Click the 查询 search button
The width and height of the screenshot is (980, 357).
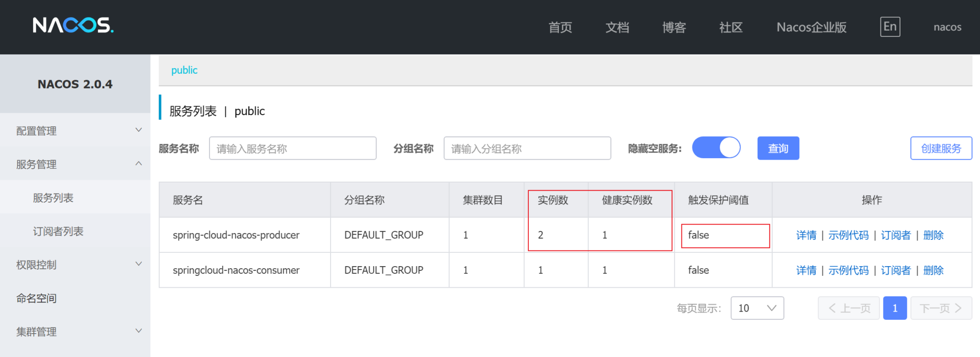[778, 148]
